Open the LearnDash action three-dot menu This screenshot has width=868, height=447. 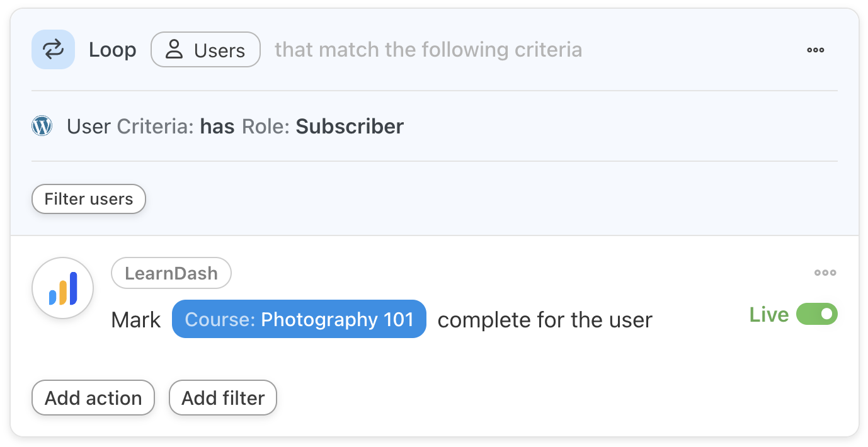pyautogui.click(x=825, y=273)
